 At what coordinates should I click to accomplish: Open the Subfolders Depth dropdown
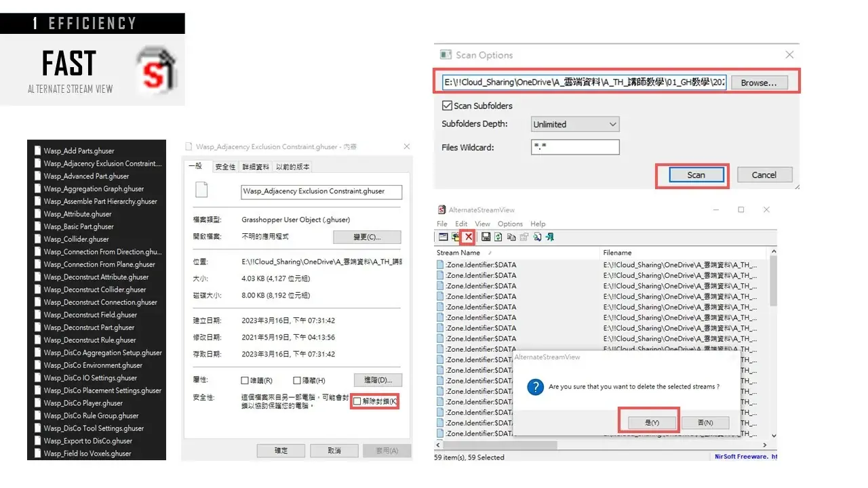click(575, 124)
